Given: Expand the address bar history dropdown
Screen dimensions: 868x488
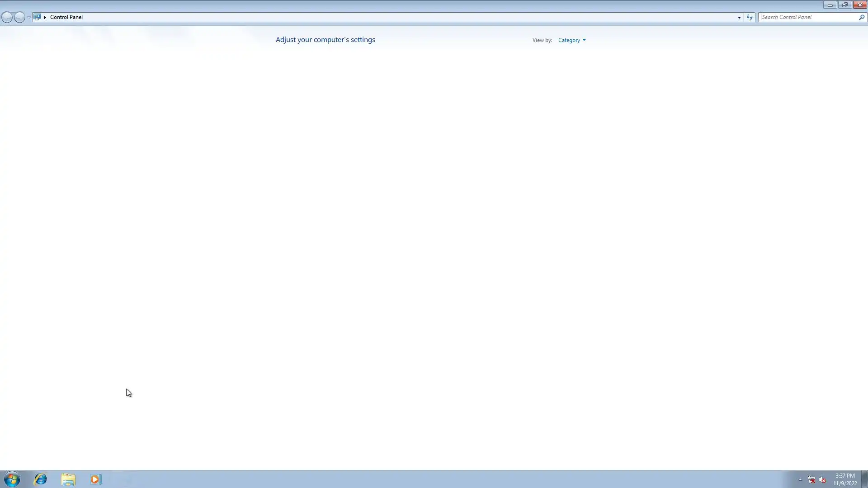Looking at the screenshot, I should coord(739,17).
